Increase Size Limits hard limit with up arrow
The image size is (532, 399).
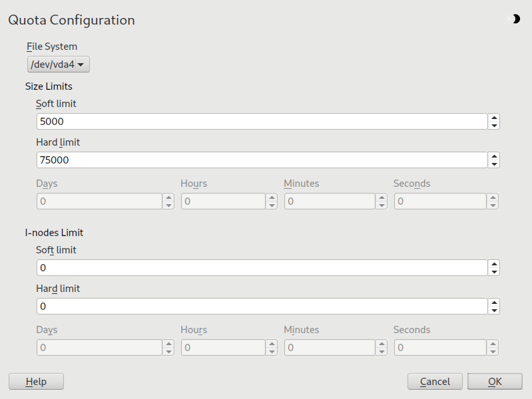494,156
